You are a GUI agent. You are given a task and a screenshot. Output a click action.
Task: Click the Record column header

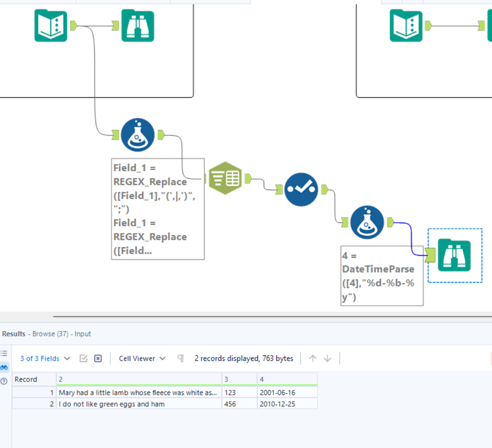coord(34,379)
